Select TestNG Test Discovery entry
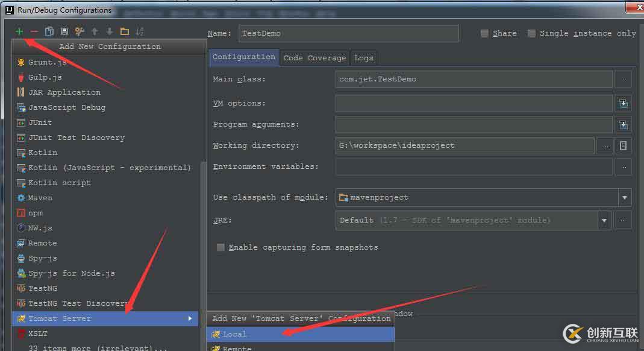Image resolution: width=644 pixels, height=351 pixels. tap(106, 304)
